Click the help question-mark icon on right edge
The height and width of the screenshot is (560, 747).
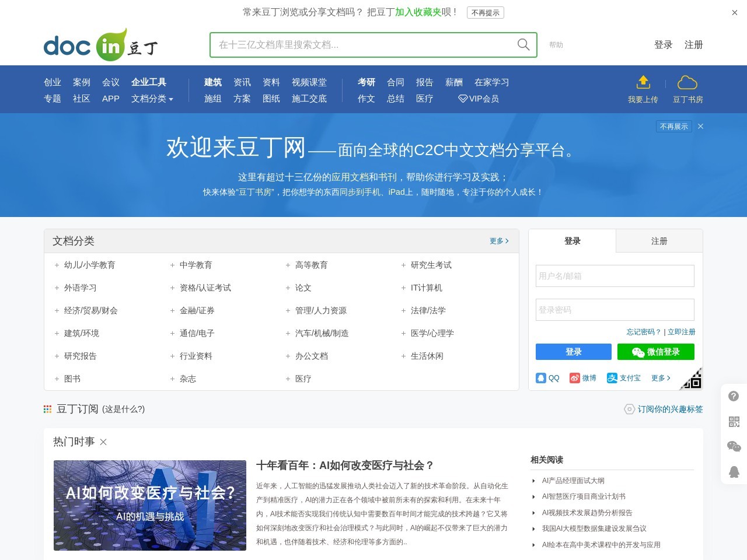coord(734,395)
